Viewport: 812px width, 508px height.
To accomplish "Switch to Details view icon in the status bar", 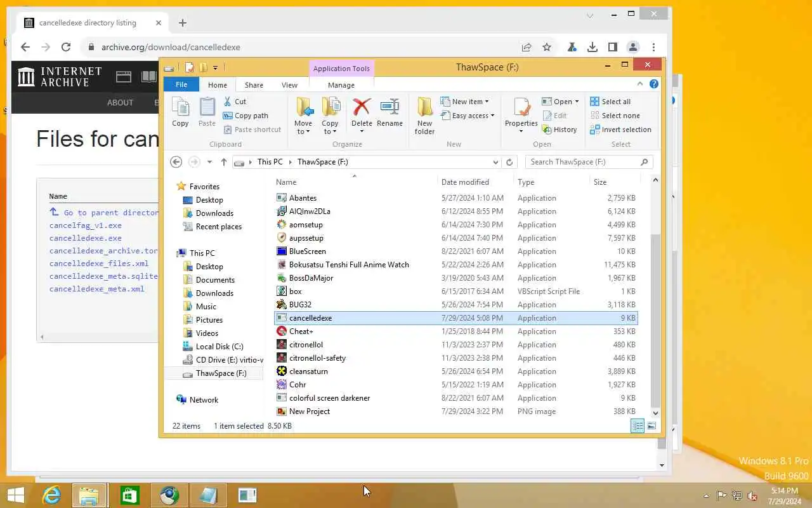I will [x=638, y=426].
